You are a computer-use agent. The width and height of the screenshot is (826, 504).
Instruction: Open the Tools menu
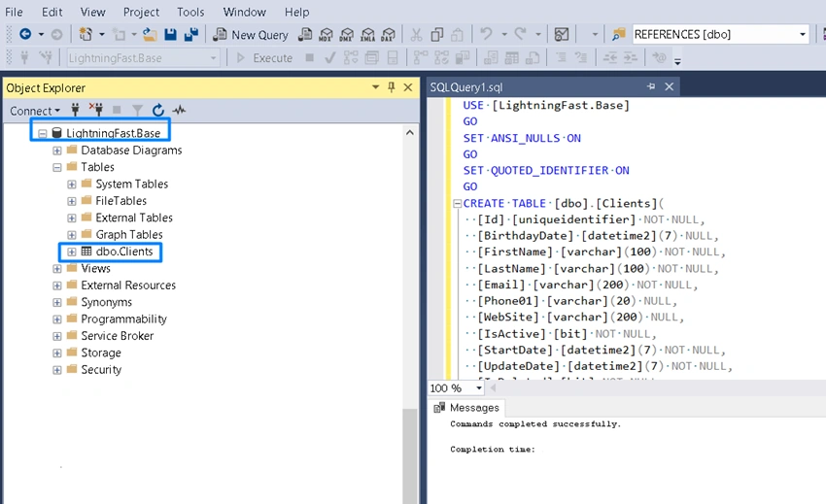coord(190,12)
